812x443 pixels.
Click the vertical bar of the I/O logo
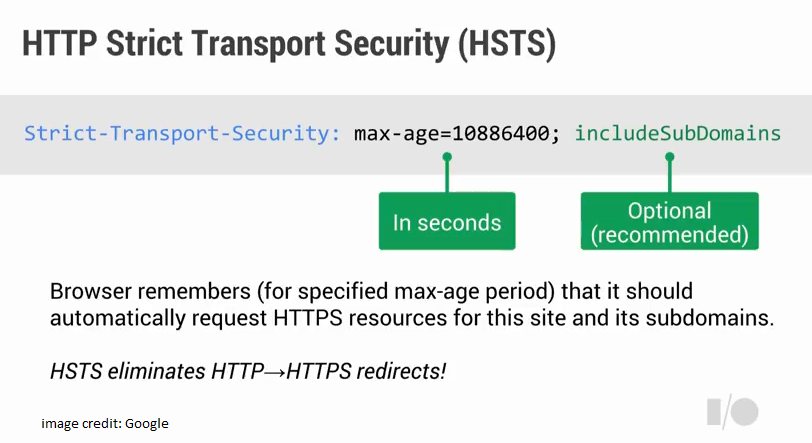pos(714,412)
